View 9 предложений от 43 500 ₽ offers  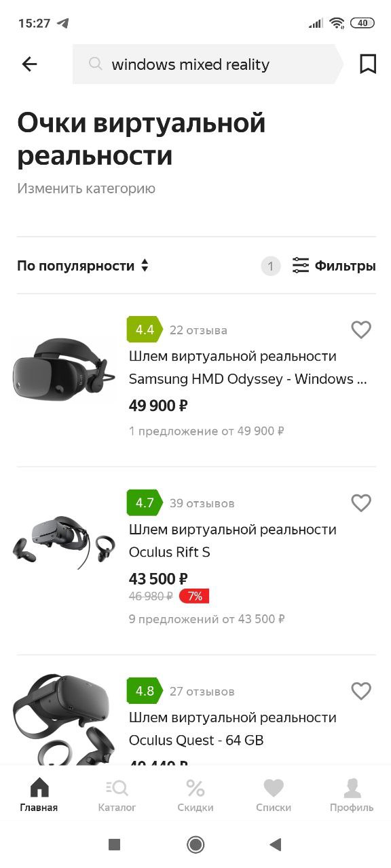point(207,618)
